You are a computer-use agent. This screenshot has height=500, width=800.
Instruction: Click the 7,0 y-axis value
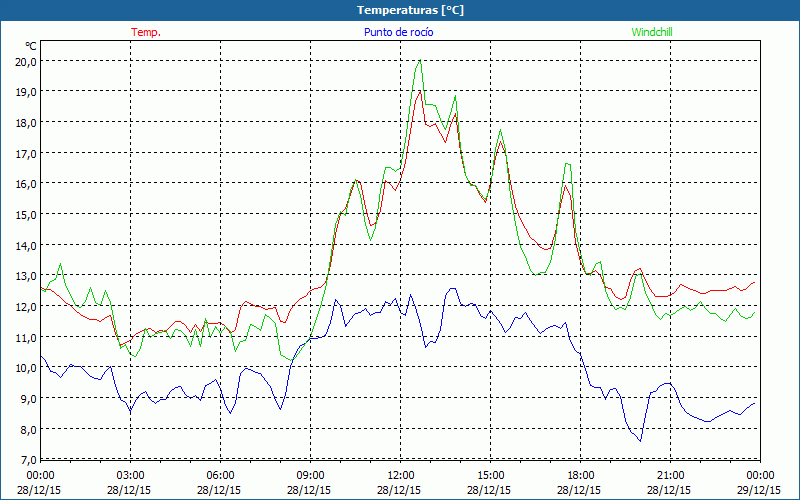point(29,460)
